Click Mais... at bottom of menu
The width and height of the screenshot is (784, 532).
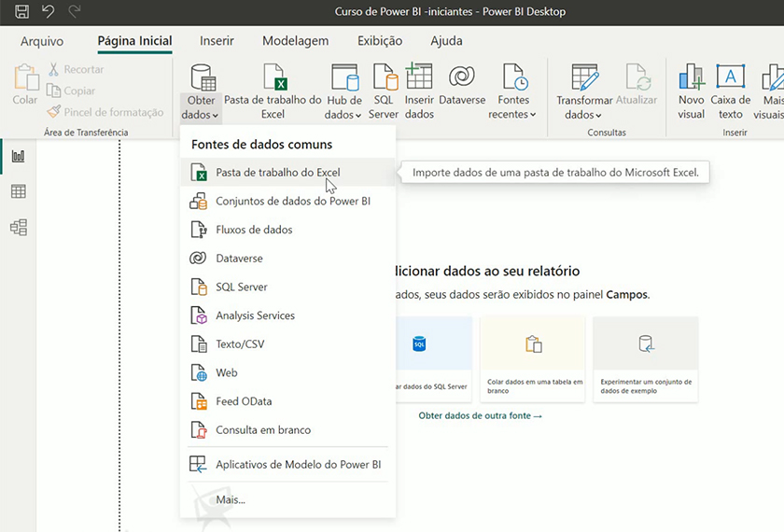pos(231,500)
